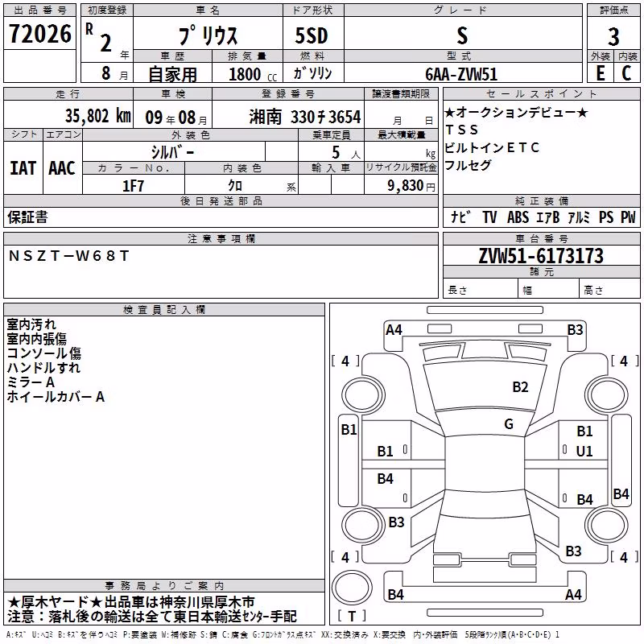The height and width of the screenshot is (644, 644).
Task: Select the model code 6AA-ZVW51
Action: pyautogui.click(x=461, y=74)
